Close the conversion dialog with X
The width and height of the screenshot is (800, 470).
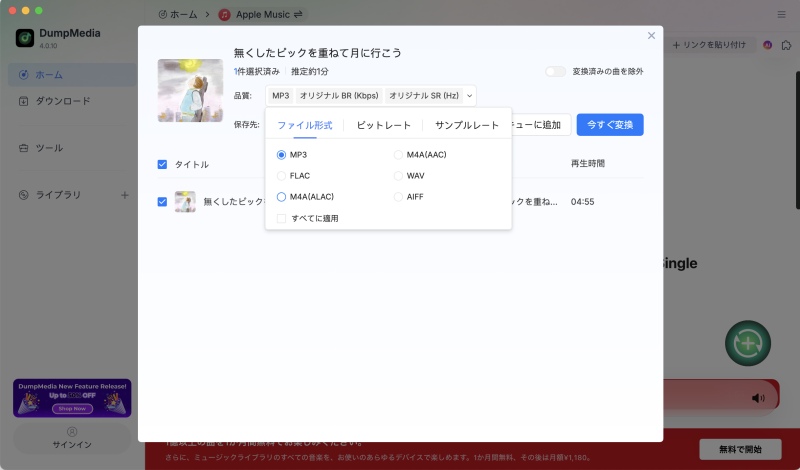[x=651, y=36]
